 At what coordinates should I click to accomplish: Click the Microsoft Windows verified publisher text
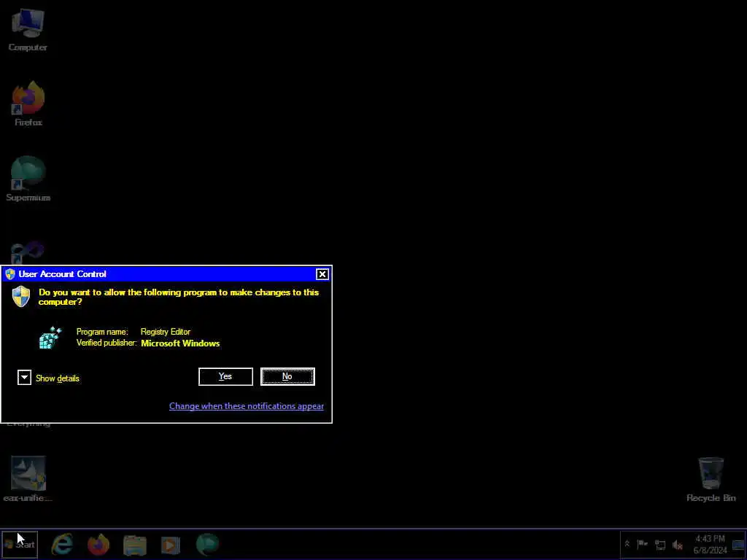180,343
